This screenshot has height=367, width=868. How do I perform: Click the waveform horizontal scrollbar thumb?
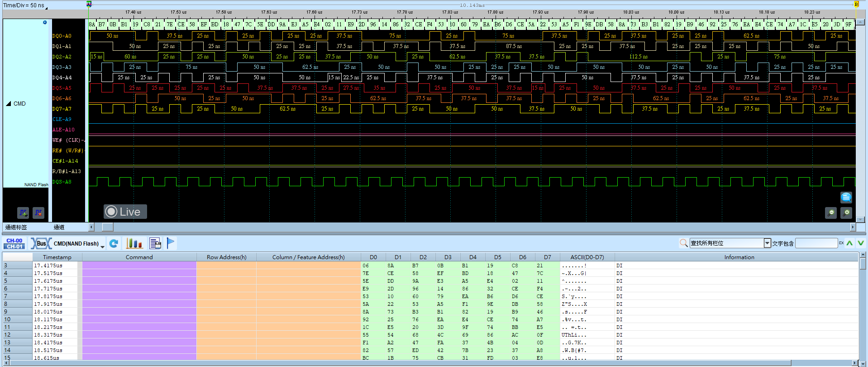click(x=108, y=227)
